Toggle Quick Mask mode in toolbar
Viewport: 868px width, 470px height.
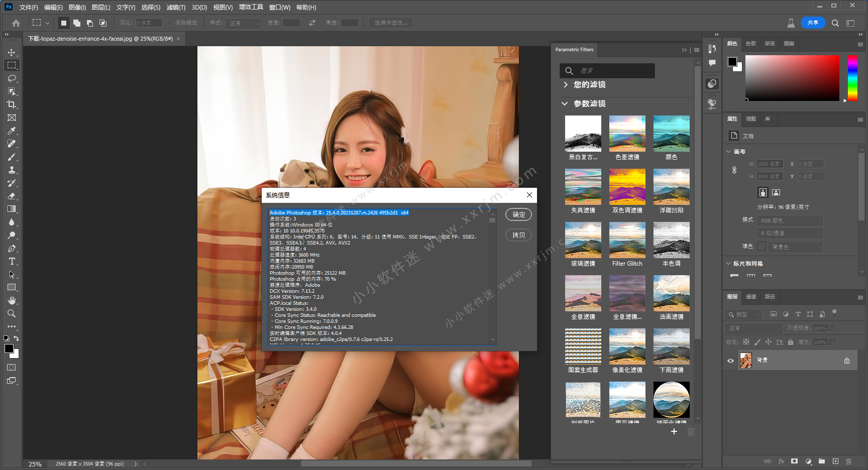(12, 368)
